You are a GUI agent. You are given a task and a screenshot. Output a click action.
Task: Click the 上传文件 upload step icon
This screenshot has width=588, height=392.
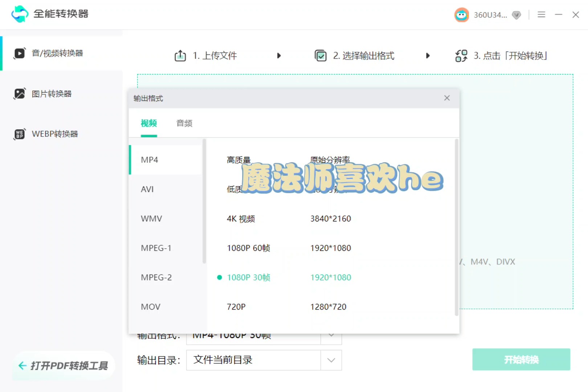click(x=180, y=56)
